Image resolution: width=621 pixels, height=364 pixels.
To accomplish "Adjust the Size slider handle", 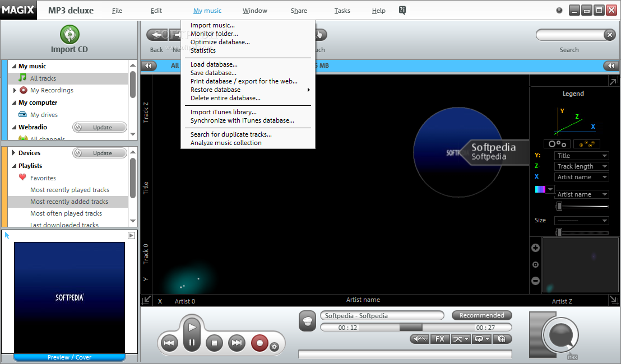I will coord(559,232).
